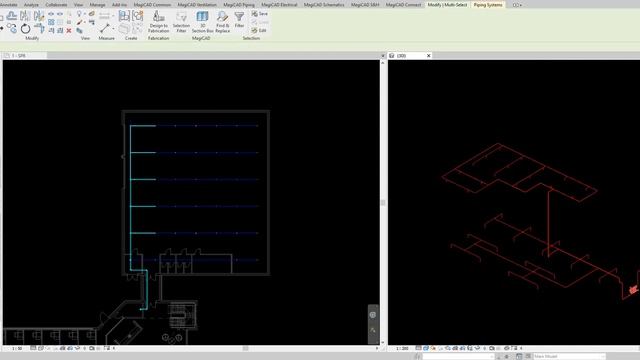Screen dimensions: 640x360
Task: Click Design to Fabrication button
Action: click(x=158, y=22)
